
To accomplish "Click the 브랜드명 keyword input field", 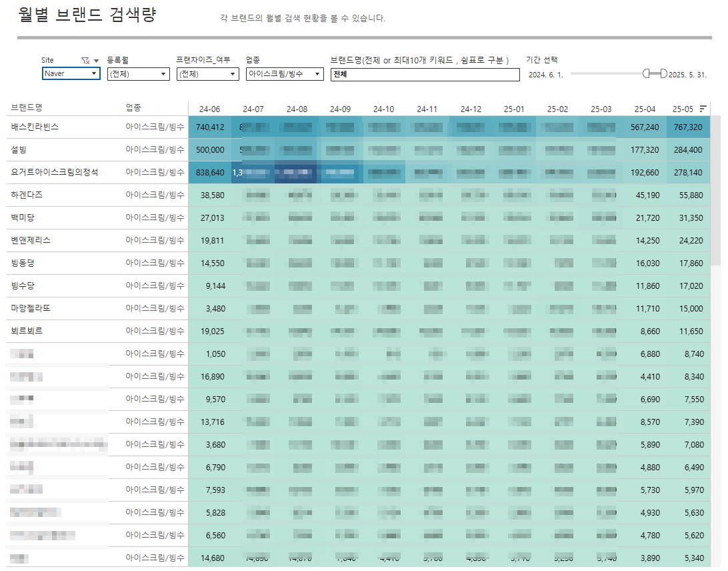I will pyautogui.click(x=425, y=74).
